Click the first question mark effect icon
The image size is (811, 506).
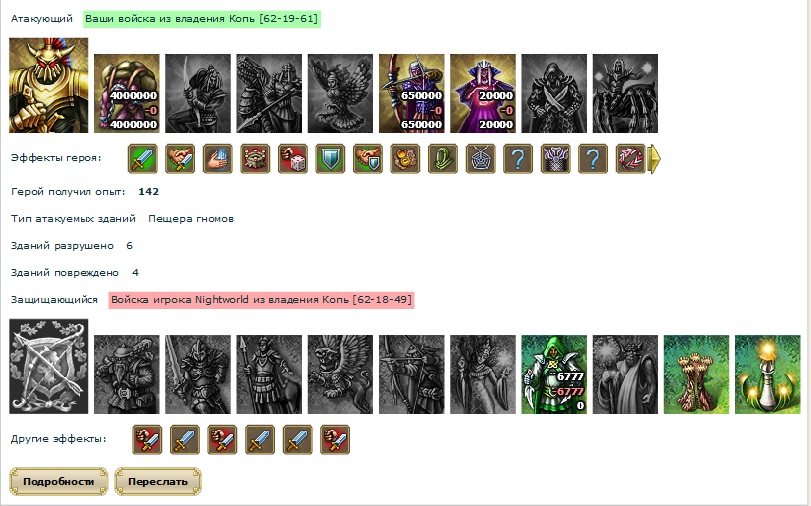pyautogui.click(x=518, y=159)
